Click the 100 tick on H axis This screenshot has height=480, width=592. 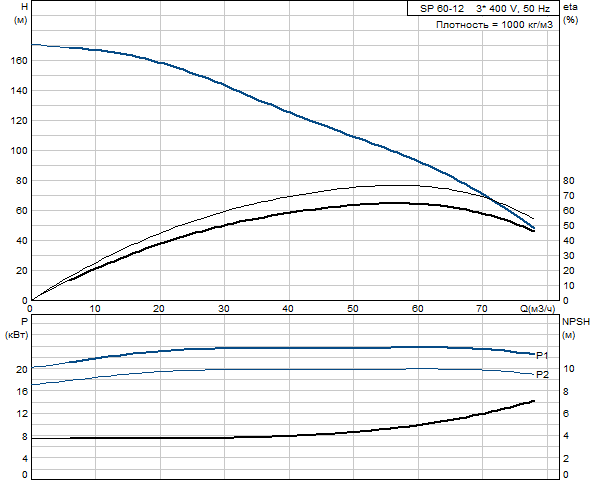(x=19, y=151)
